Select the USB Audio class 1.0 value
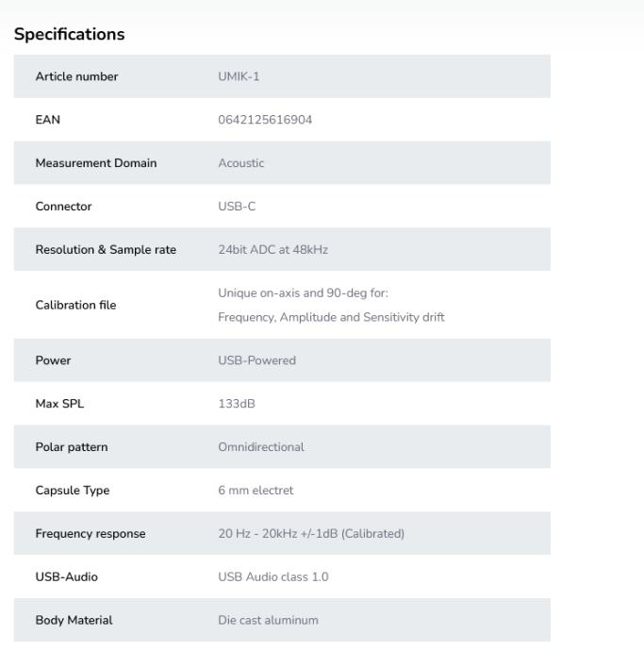644x651 pixels. click(x=273, y=577)
